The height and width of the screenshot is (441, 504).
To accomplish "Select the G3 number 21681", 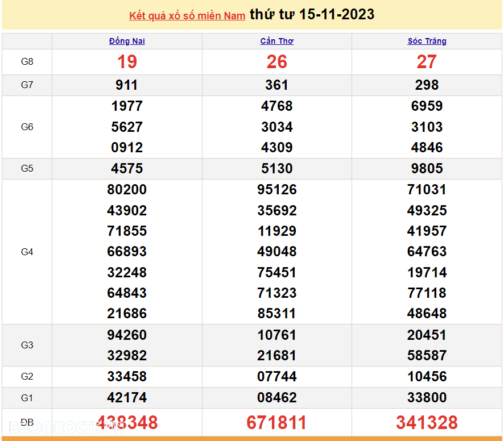I will [x=277, y=356].
